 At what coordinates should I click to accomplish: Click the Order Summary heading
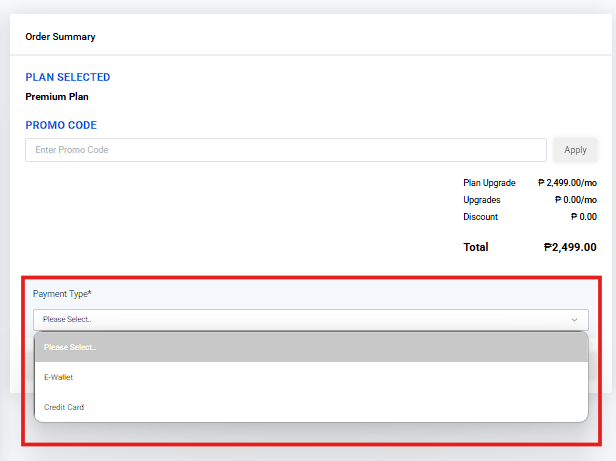60,37
